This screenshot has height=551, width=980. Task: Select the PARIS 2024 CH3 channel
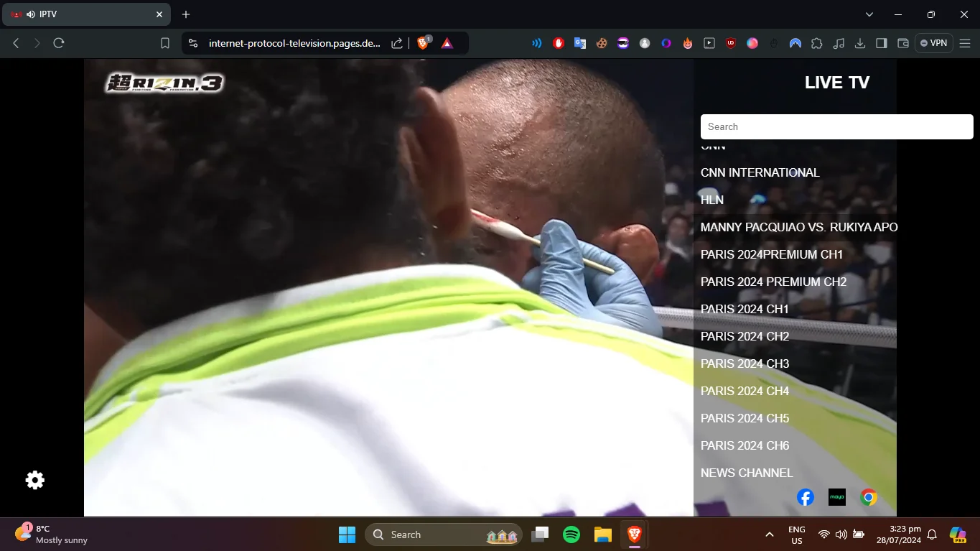coord(745,364)
